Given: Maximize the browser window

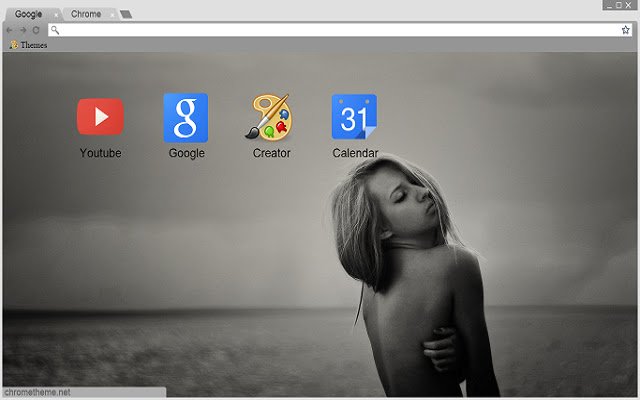Looking at the screenshot, I should pyautogui.click(x=619, y=5).
